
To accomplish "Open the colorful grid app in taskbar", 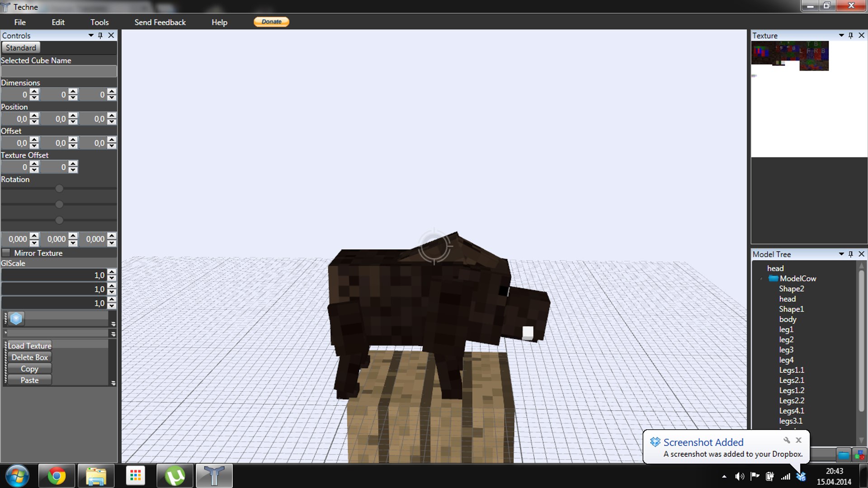I will coord(135,476).
